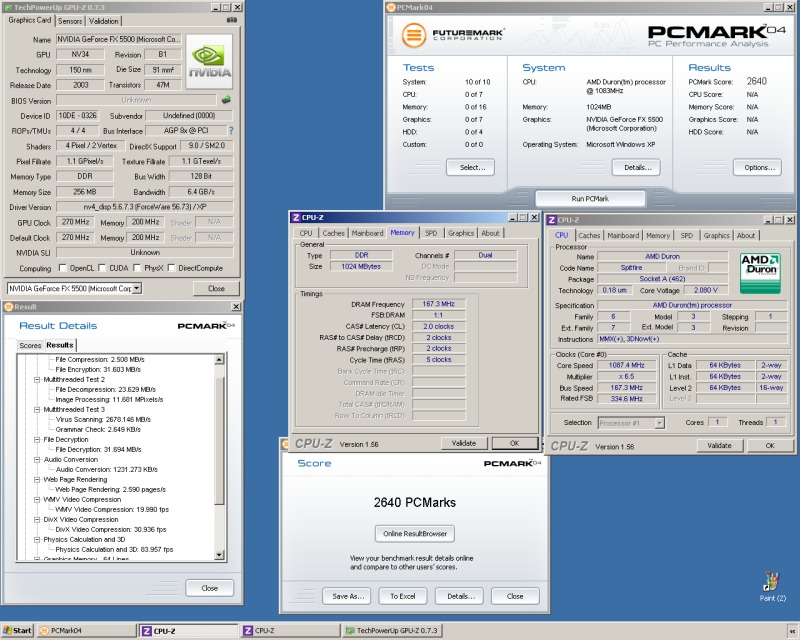800x640 pixels.
Task: Collapse the File Decryption tree node
Action: click(x=37, y=439)
